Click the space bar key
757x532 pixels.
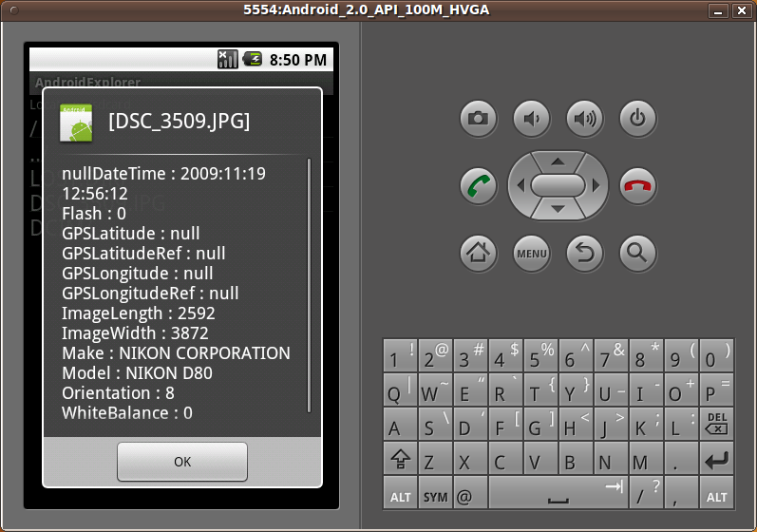pos(558,493)
